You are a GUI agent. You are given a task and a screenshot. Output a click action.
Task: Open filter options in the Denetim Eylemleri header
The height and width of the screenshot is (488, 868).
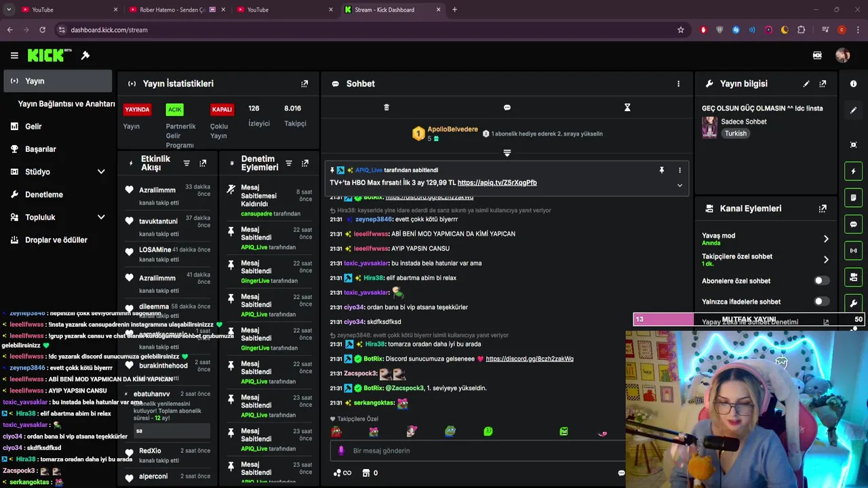click(288, 163)
